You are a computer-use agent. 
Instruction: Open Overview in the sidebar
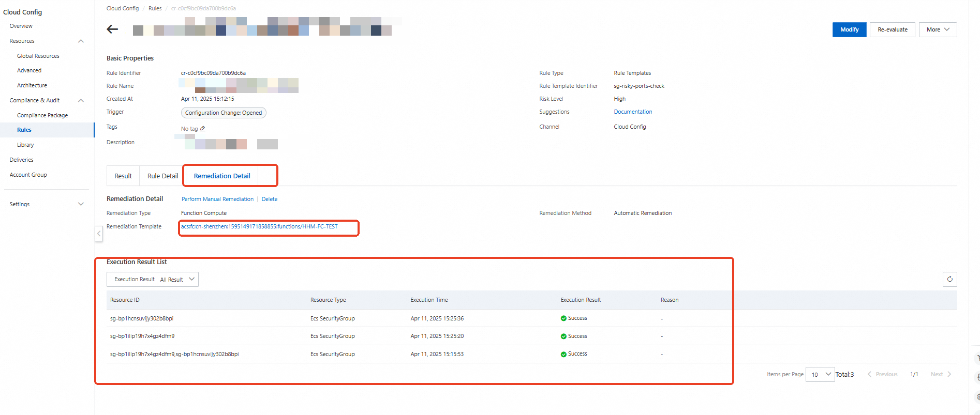(21, 26)
